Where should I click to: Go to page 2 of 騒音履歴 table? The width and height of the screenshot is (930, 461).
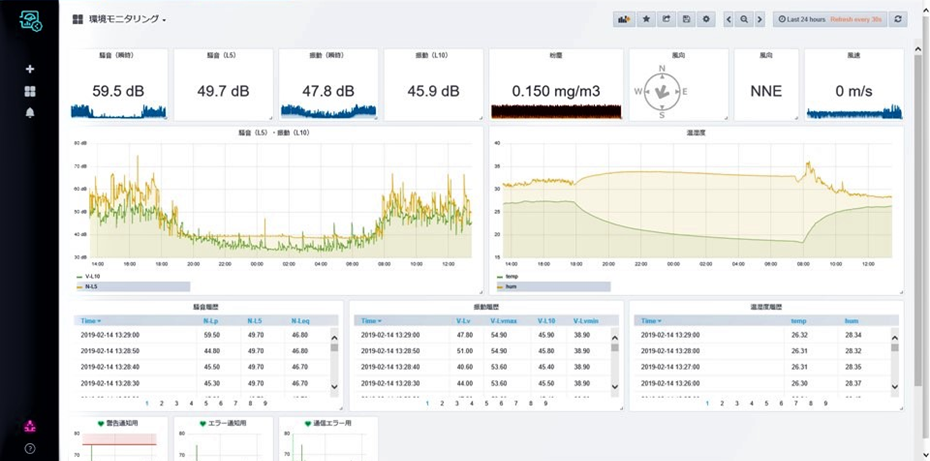click(160, 403)
